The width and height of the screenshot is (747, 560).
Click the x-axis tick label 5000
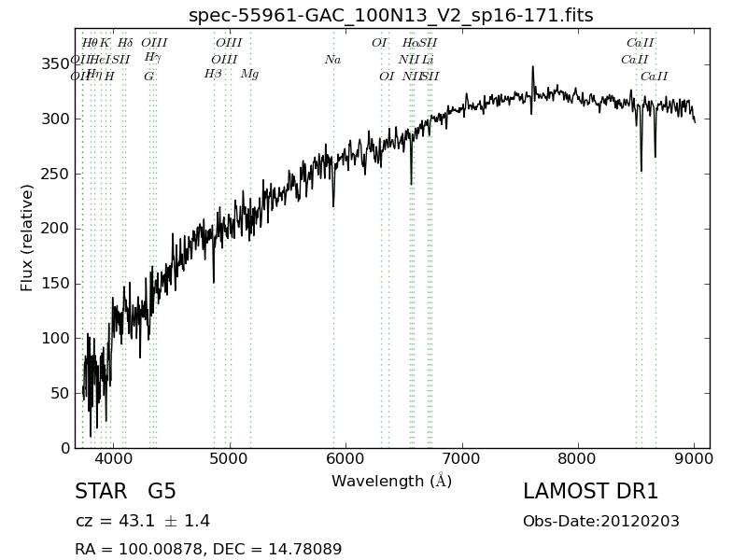pos(230,459)
